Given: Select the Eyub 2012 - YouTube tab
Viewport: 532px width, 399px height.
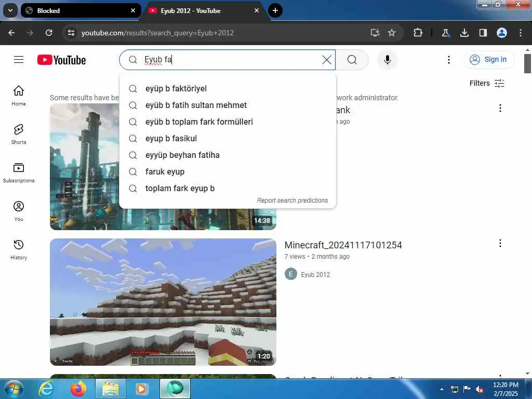Looking at the screenshot, I should pyautogui.click(x=204, y=10).
